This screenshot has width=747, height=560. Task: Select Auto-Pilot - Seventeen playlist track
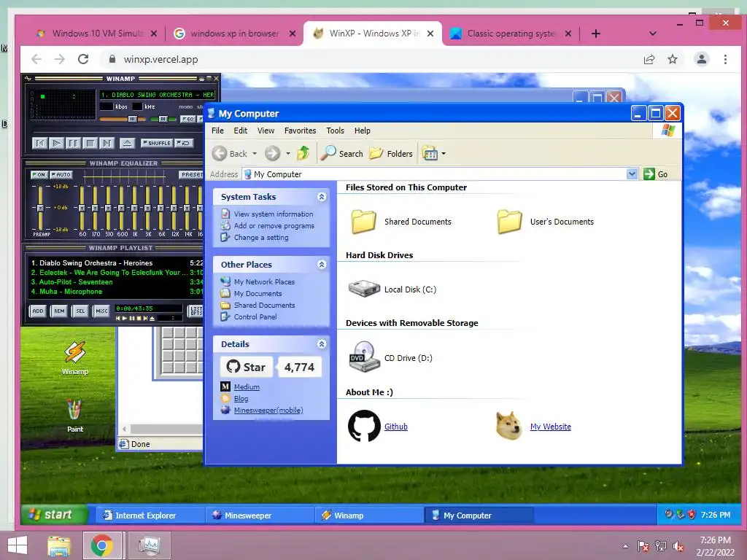click(x=117, y=282)
